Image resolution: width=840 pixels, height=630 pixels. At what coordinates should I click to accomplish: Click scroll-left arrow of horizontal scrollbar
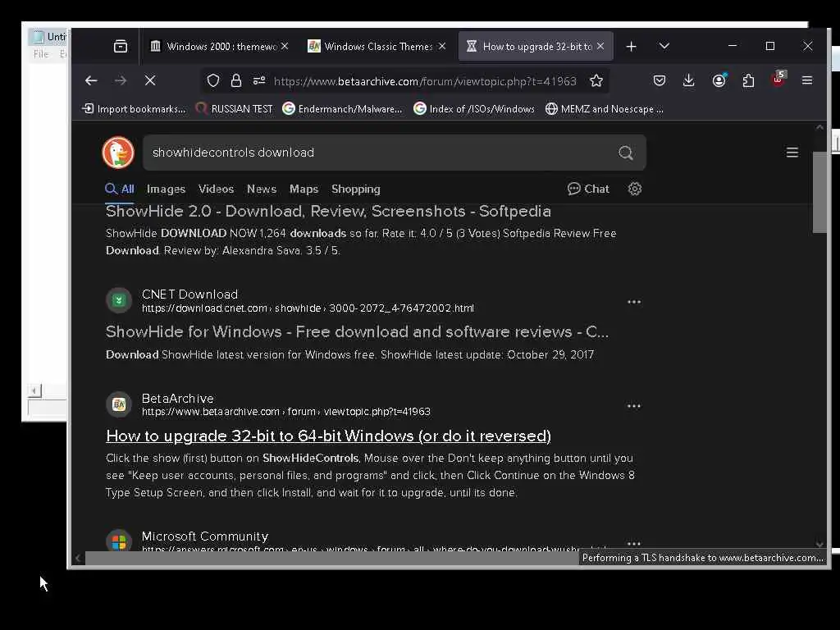(78, 558)
